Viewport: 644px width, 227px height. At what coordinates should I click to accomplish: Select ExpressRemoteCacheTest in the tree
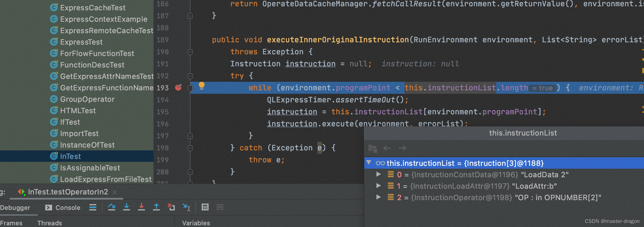(x=107, y=31)
